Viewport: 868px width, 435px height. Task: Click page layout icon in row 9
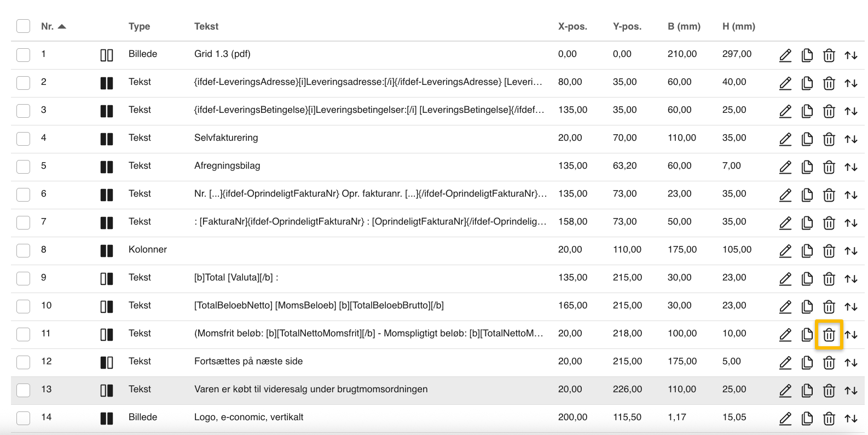tap(107, 279)
